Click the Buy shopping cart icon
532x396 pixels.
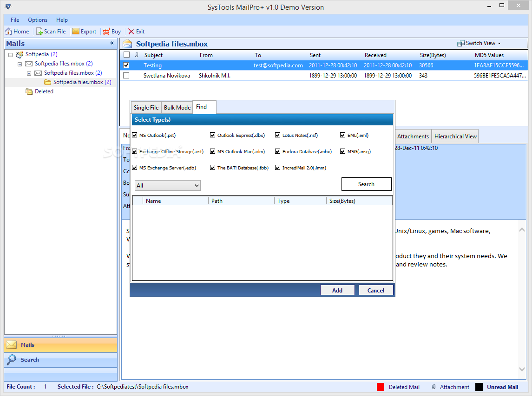[x=106, y=32]
